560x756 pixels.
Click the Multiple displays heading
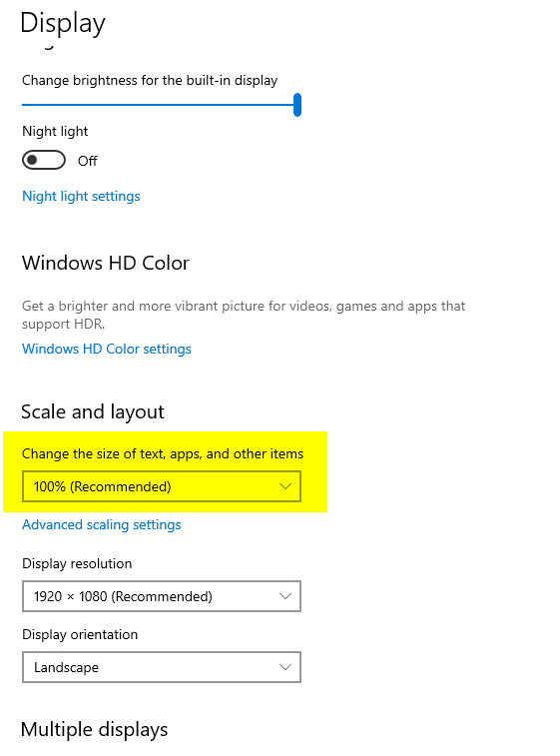pos(95,729)
